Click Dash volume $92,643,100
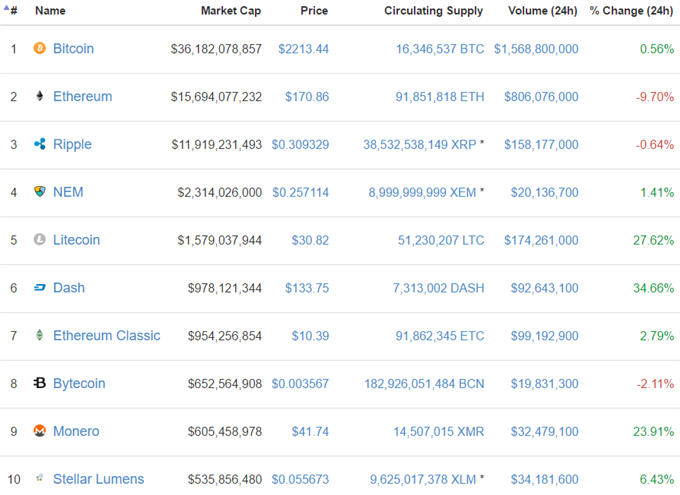The width and height of the screenshot is (680, 495). (544, 288)
